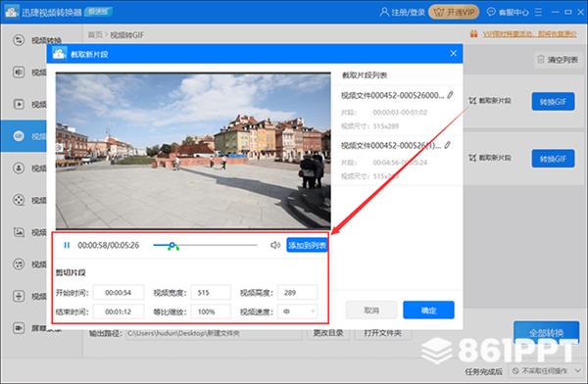Close the 截取新片段 dialog
Screen dimensions: 588x384
pos(454,54)
